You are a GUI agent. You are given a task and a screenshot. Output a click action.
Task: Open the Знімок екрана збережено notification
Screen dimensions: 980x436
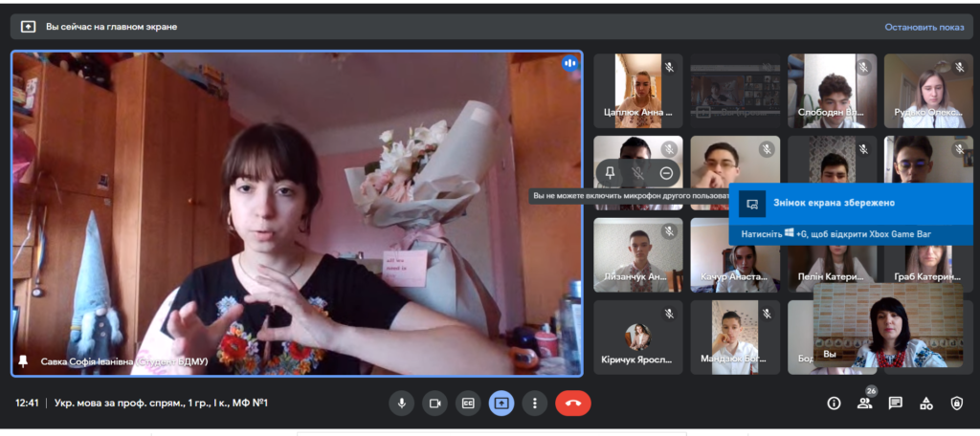tap(851, 204)
